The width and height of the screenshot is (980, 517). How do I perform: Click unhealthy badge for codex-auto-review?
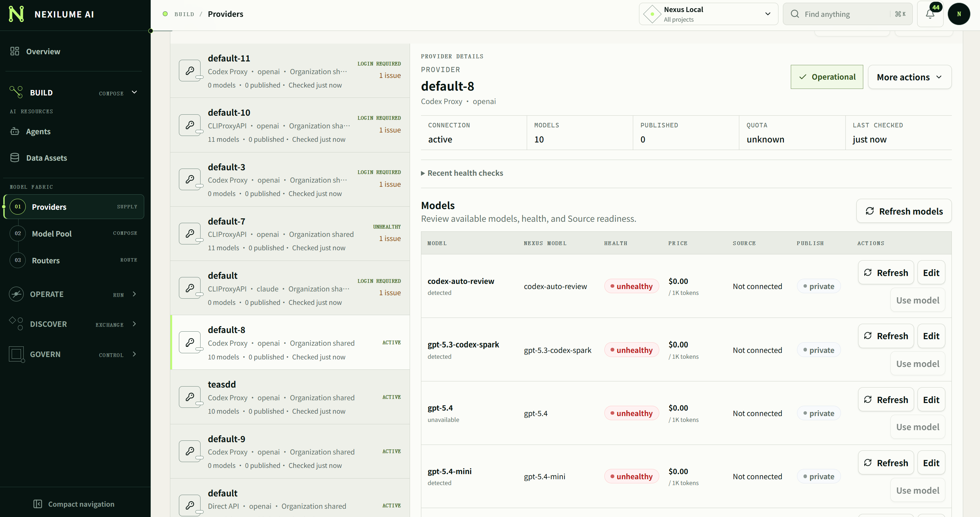(631, 286)
